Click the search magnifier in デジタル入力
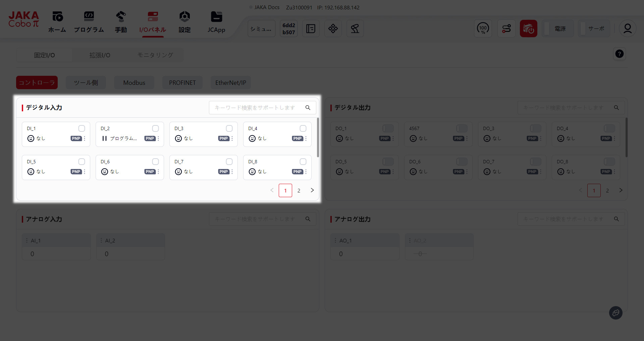The image size is (644, 341). 308,108
